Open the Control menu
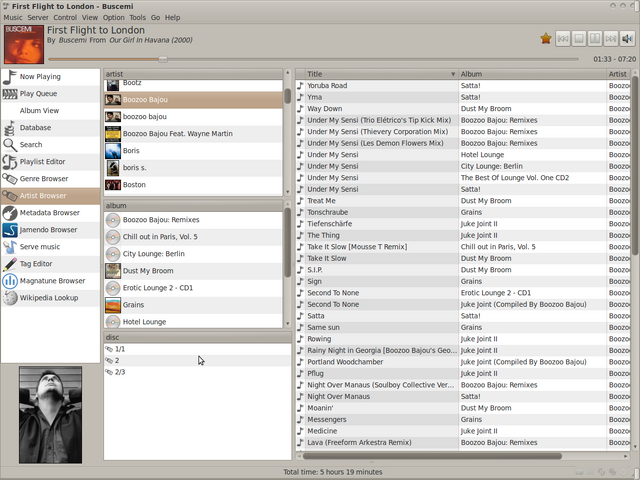This screenshot has width=640, height=480. pos(65,18)
